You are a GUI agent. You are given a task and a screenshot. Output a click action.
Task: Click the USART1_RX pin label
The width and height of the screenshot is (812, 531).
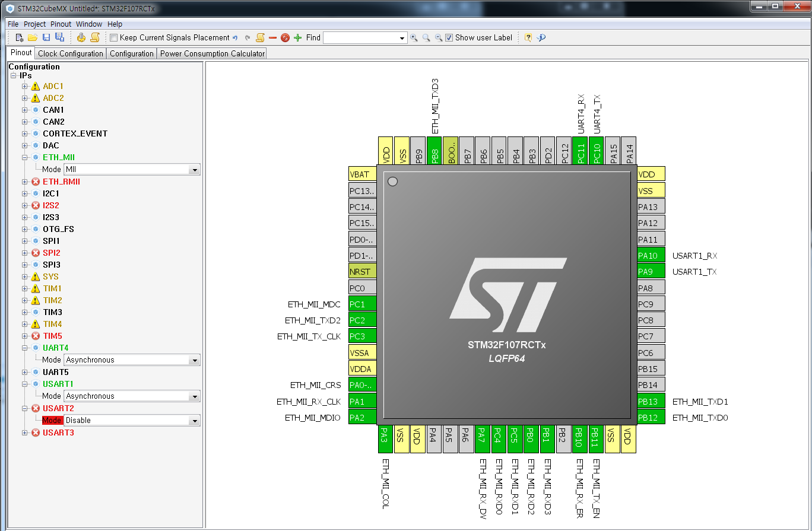(694, 256)
